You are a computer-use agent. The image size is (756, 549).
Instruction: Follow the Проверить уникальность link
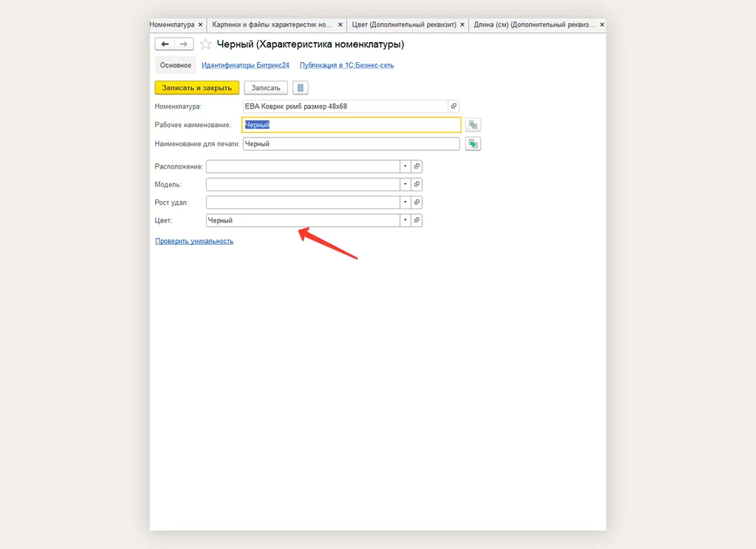(194, 241)
